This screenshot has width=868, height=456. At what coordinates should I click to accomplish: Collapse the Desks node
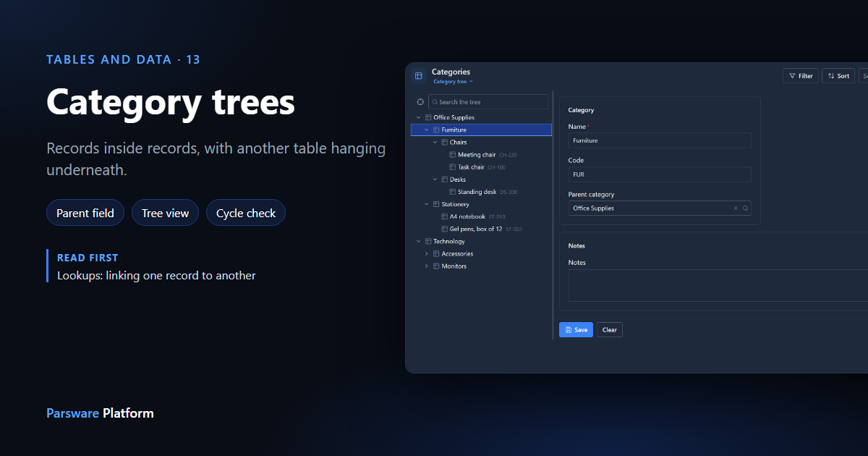[x=435, y=180]
